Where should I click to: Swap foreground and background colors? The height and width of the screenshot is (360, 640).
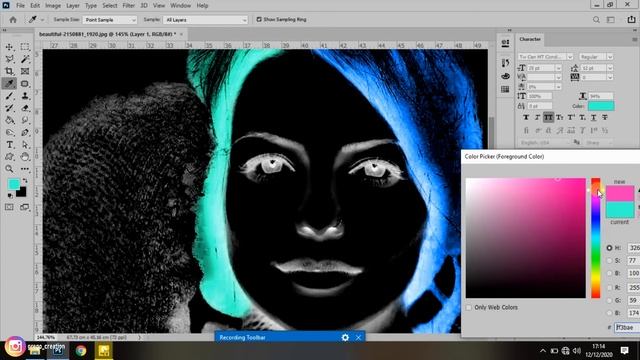(x=25, y=181)
